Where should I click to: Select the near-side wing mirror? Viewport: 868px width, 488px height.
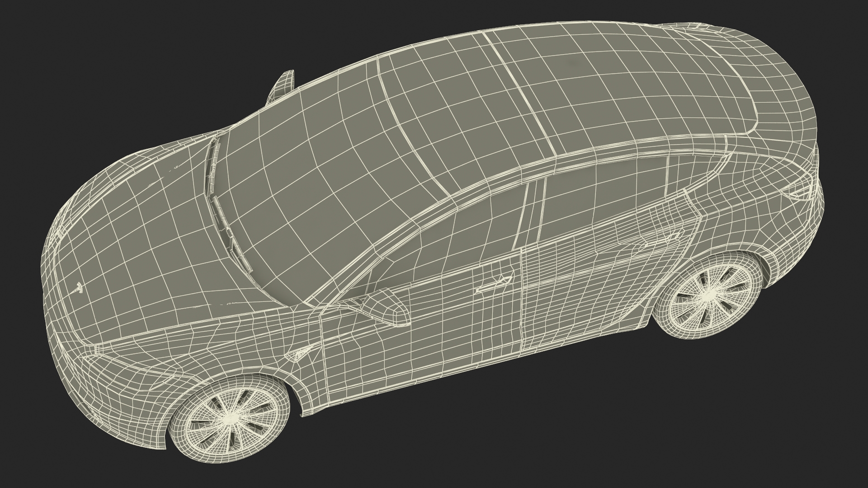[x=384, y=307]
